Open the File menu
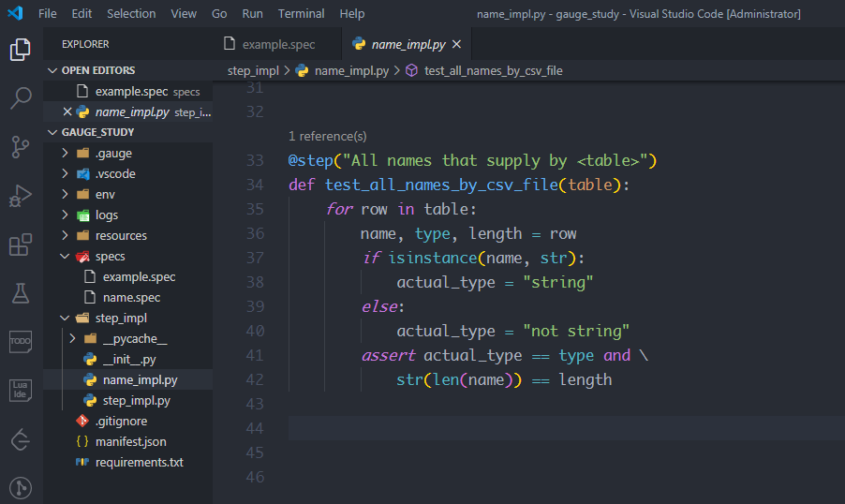 (48, 13)
